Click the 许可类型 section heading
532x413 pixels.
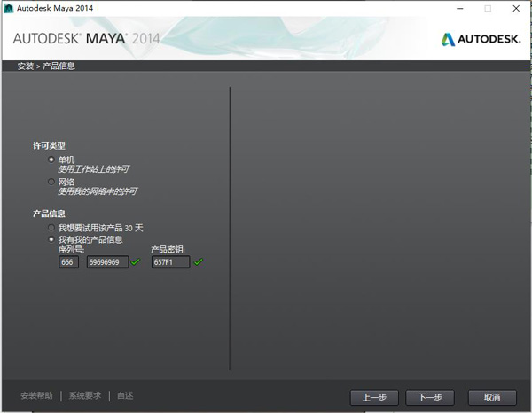click(49, 146)
